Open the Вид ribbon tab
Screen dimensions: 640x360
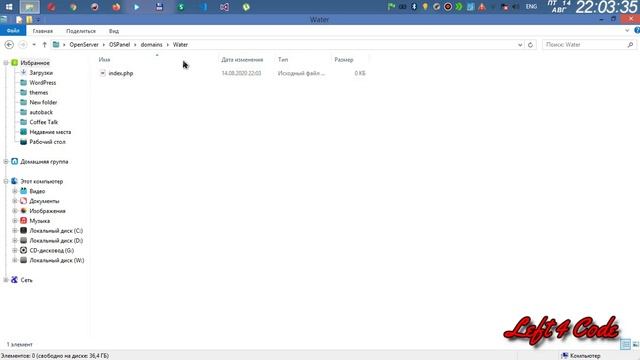point(114,31)
